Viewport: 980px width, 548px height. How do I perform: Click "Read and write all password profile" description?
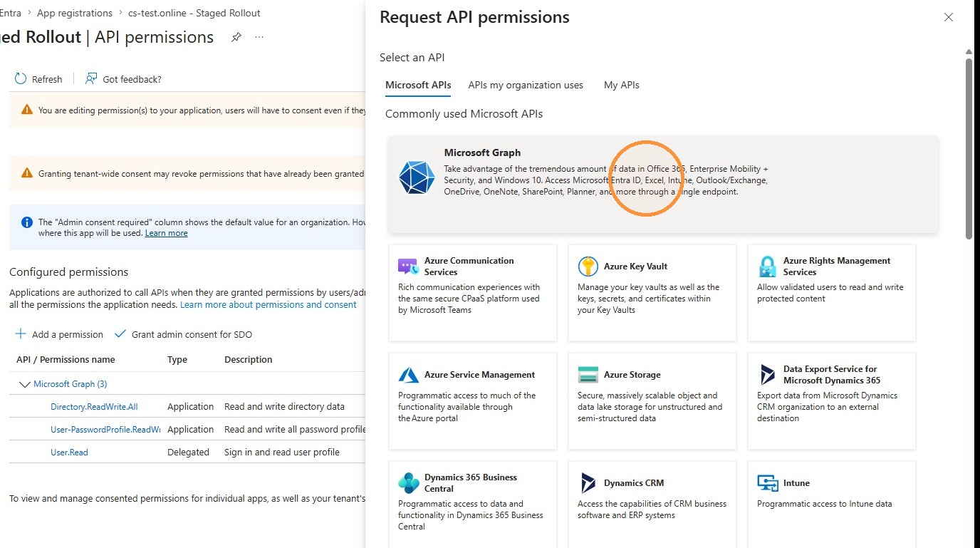tap(295, 430)
